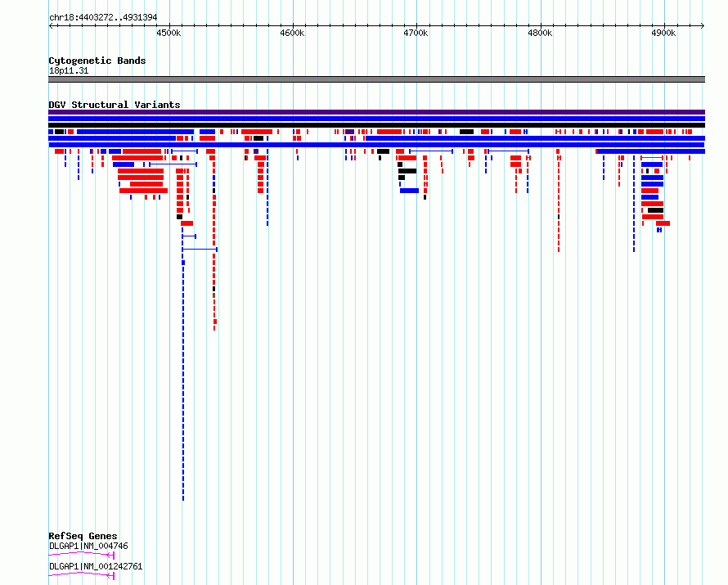Viewport: 728px width, 585px height.
Task: Select the topmost full-width blue variant bar
Action: (x=376, y=119)
